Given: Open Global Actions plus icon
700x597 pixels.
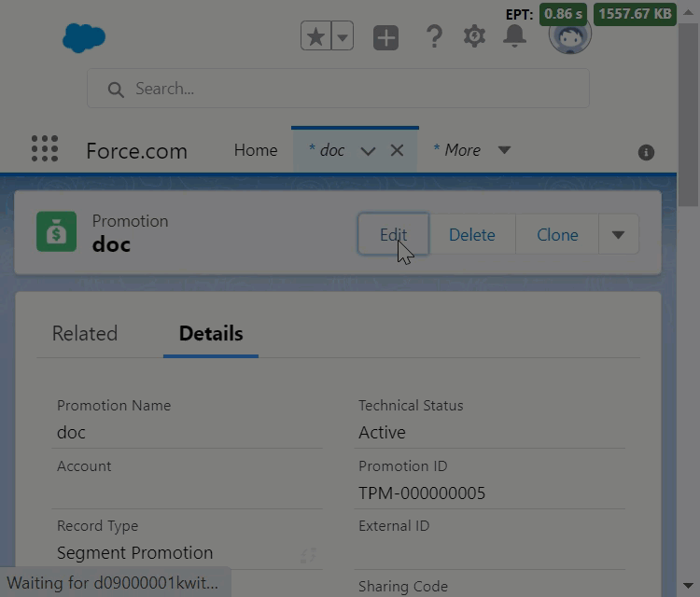Looking at the screenshot, I should pos(385,37).
